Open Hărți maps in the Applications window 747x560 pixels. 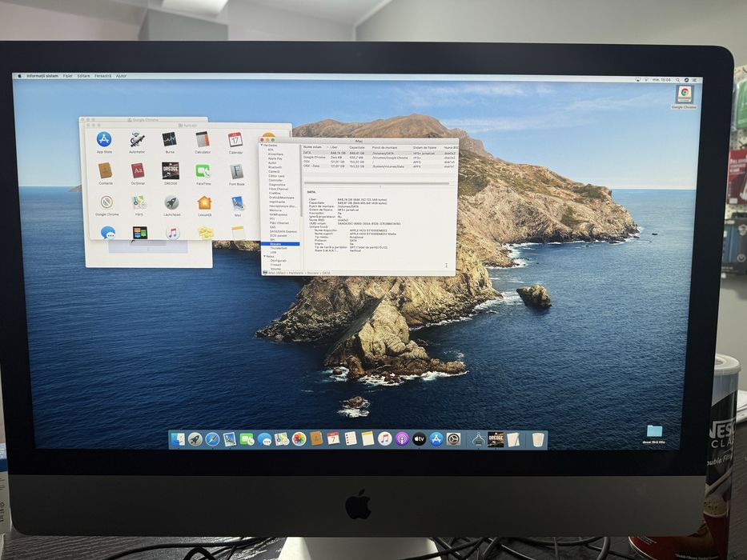click(139, 202)
